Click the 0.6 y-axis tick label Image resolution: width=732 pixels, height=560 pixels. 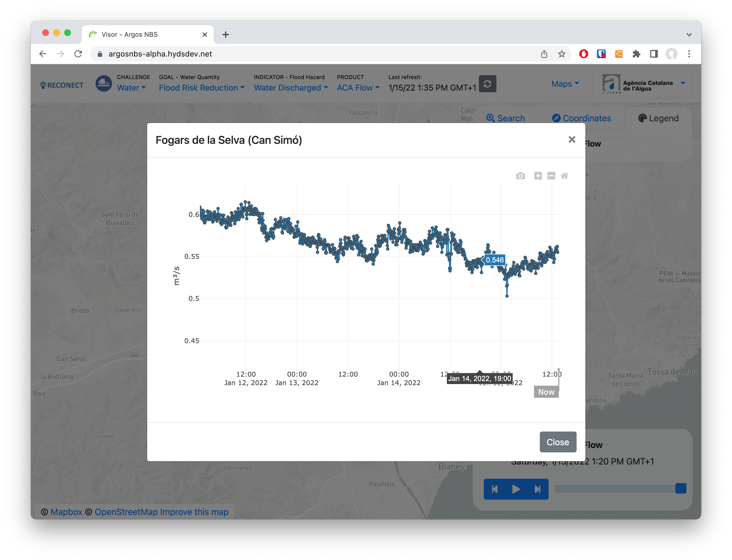(194, 214)
